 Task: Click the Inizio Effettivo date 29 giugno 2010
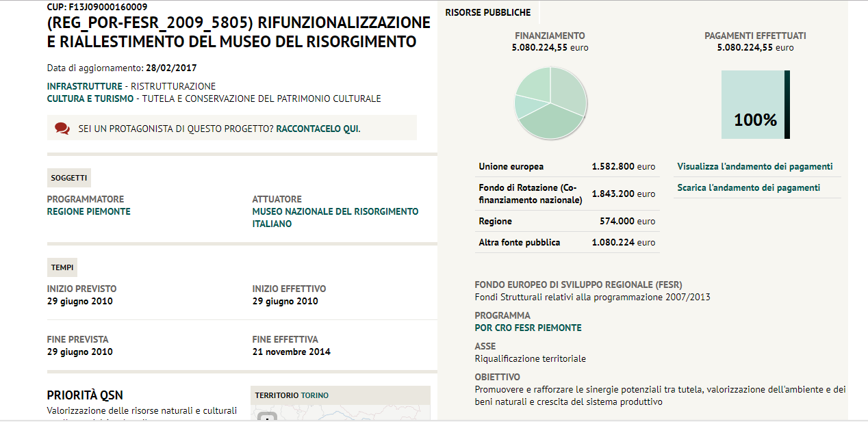click(285, 301)
